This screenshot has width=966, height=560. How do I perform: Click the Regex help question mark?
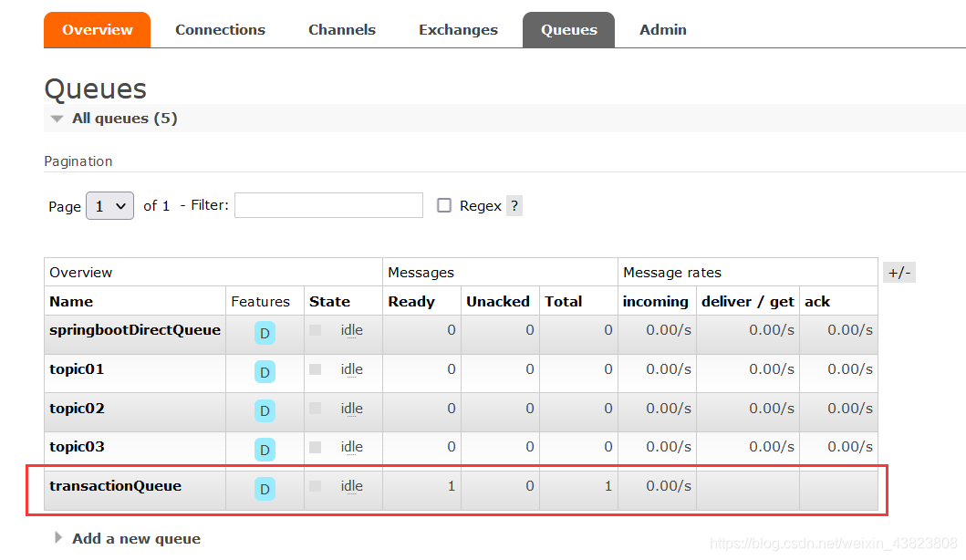[514, 206]
